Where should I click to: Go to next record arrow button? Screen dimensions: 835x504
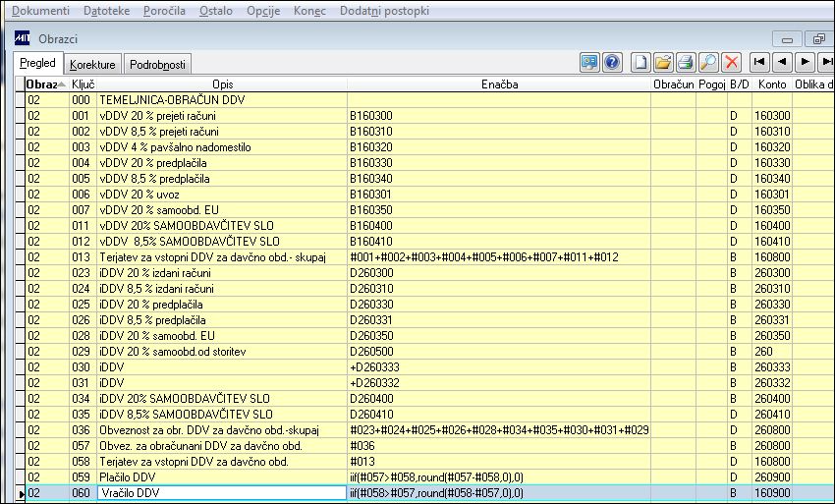coord(805,62)
